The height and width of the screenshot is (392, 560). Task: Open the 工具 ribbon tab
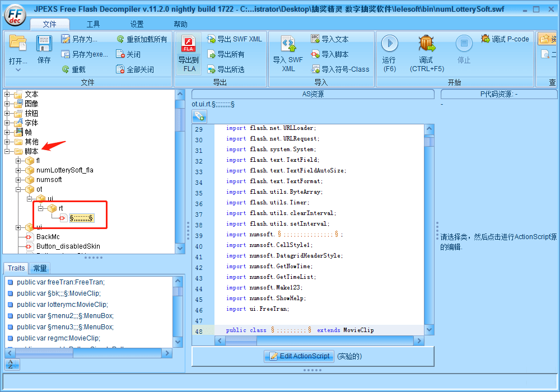[x=93, y=24]
